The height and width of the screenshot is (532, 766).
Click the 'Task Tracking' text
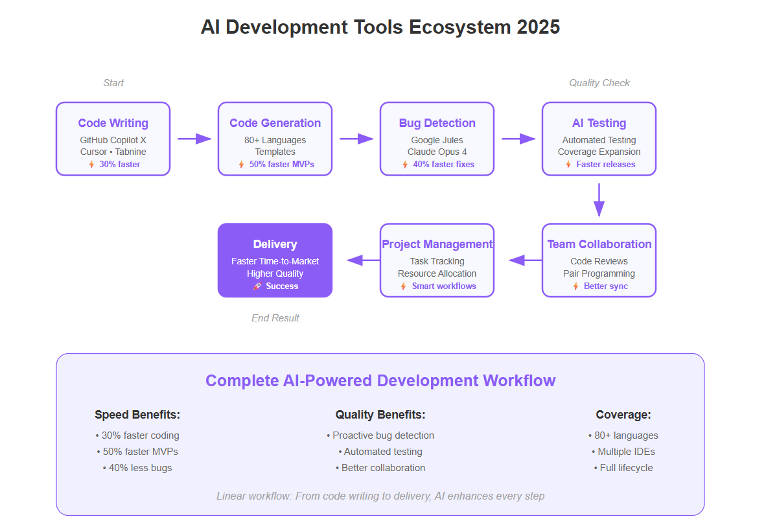pyautogui.click(x=437, y=261)
